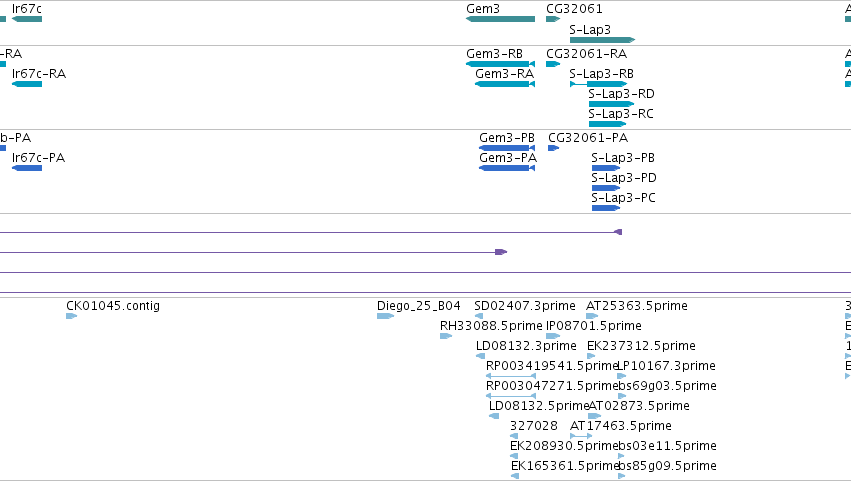Click the S-Lap3-RB transcript label
Viewport: 851px width, 481px height.
tap(601, 74)
